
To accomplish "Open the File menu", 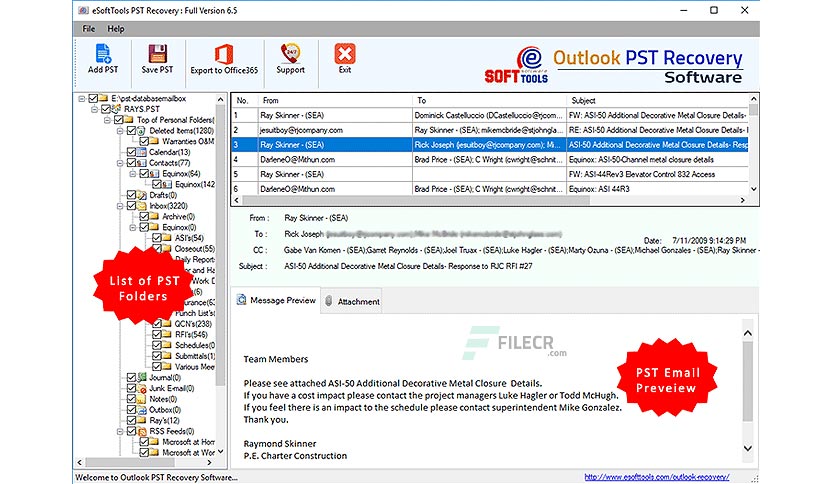I will click(89, 29).
